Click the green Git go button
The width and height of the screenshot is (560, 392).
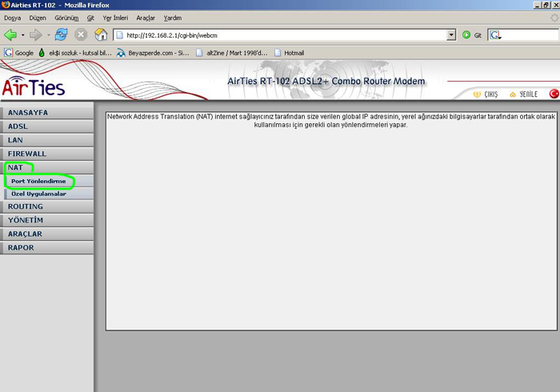coord(472,35)
